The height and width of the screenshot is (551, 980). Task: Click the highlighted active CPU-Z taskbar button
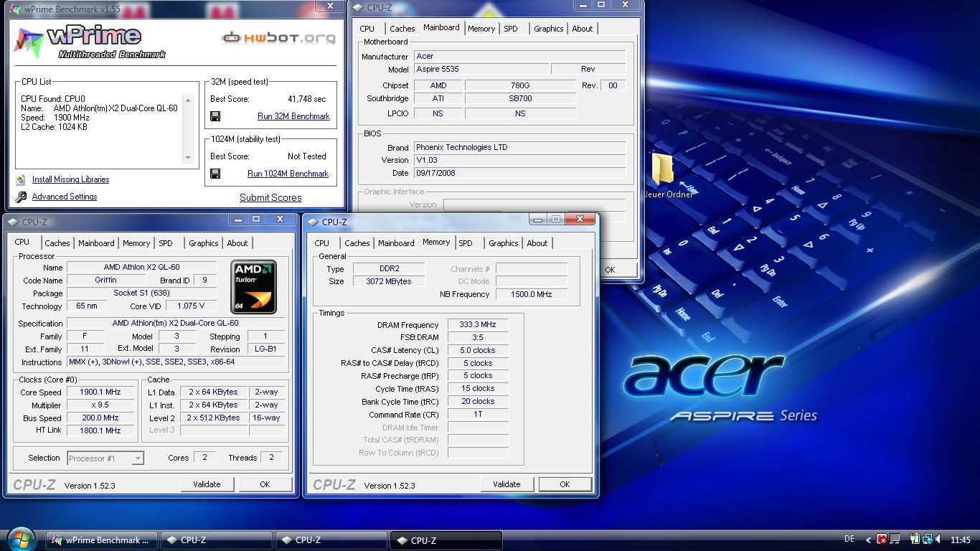pos(446,540)
